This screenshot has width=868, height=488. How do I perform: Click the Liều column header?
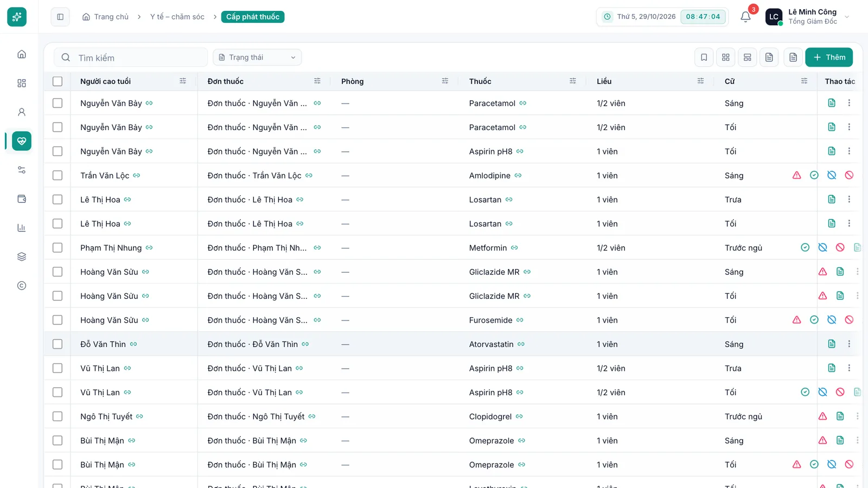point(604,81)
